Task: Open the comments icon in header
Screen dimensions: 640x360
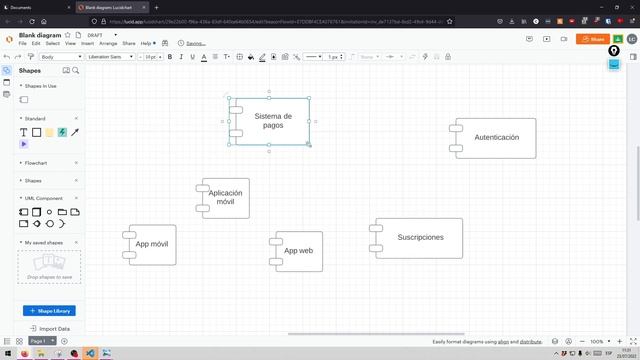Action: pos(529,39)
